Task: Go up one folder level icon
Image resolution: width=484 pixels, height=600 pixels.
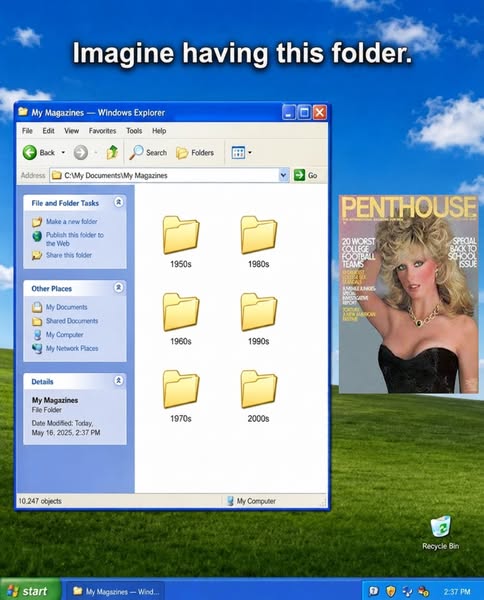Action: click(x=112, y=152)
